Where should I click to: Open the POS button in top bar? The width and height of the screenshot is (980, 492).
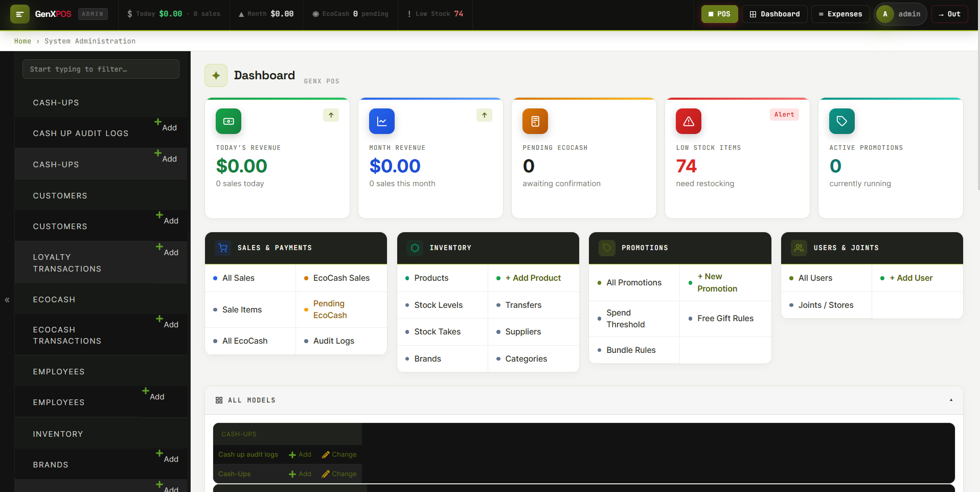tap(719, 14)
